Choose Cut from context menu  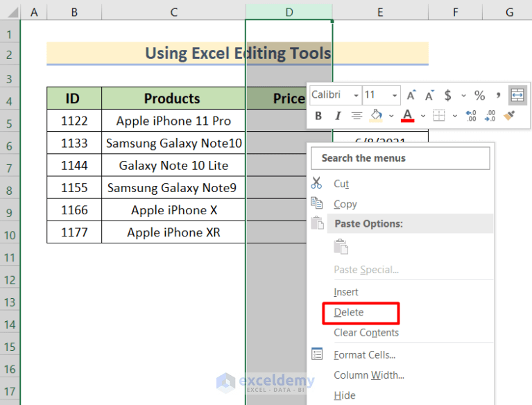tap(341, 184)
